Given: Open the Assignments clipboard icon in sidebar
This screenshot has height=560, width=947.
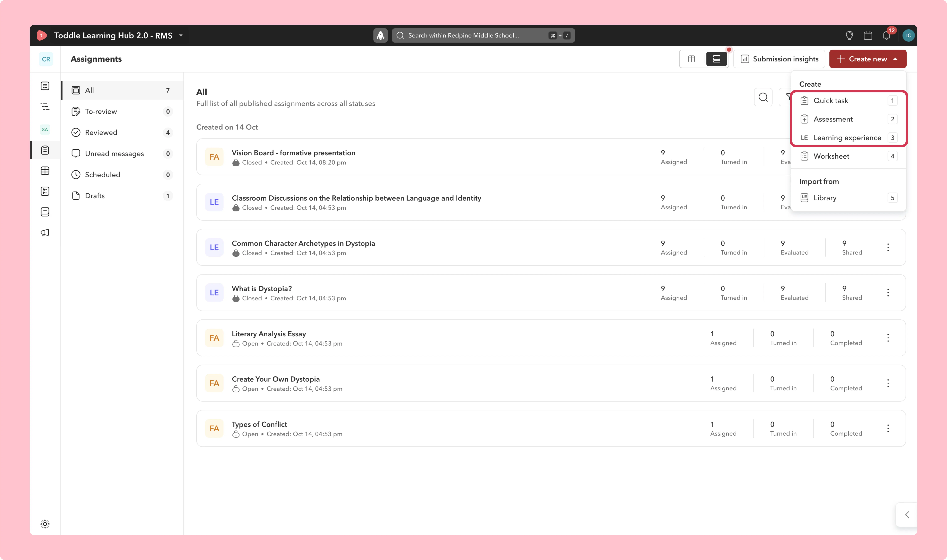Looking at the screenshot, I should tap(45, 150).
